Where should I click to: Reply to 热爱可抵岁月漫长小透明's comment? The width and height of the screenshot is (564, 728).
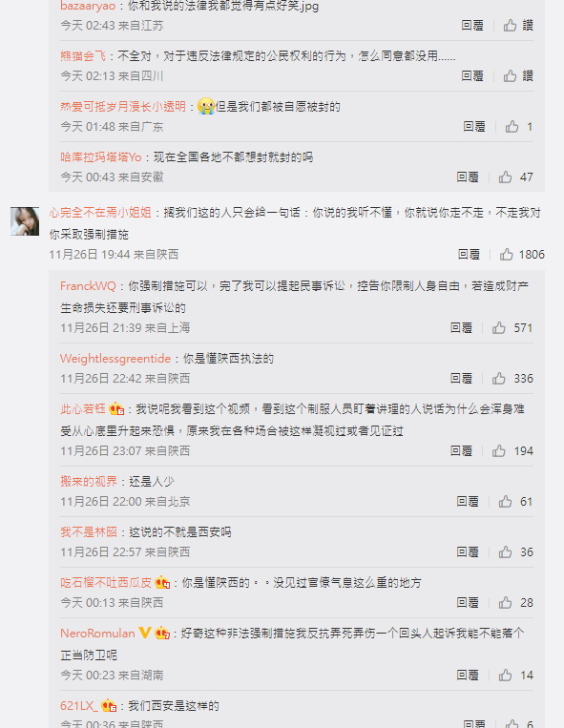click(474, 126)
